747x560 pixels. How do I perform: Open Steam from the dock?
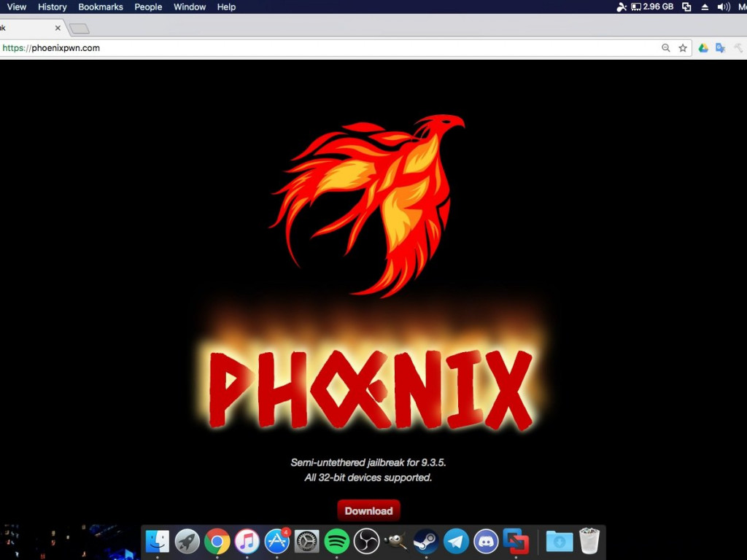(426, 541)
